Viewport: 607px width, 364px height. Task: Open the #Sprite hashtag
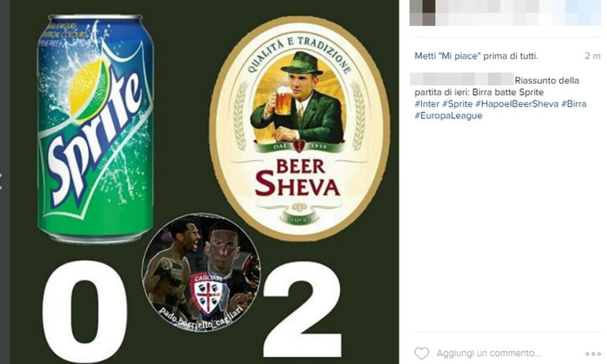coord(457,104)
